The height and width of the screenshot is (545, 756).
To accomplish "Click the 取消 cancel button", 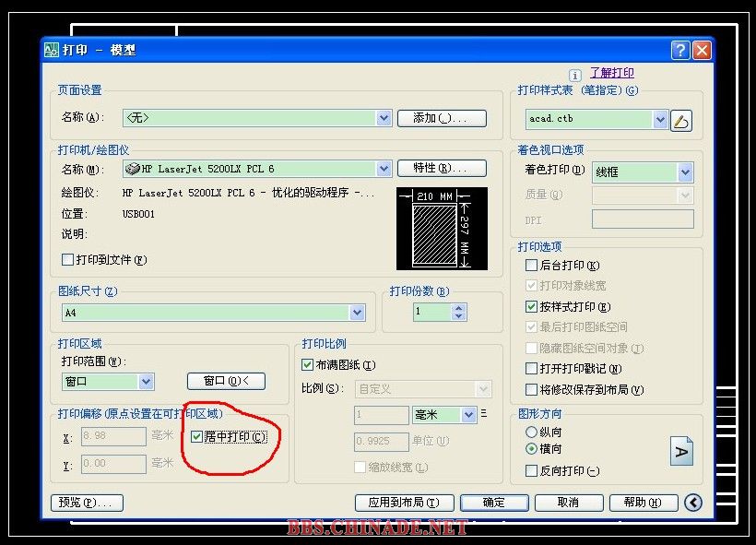I will click(569, 503).
